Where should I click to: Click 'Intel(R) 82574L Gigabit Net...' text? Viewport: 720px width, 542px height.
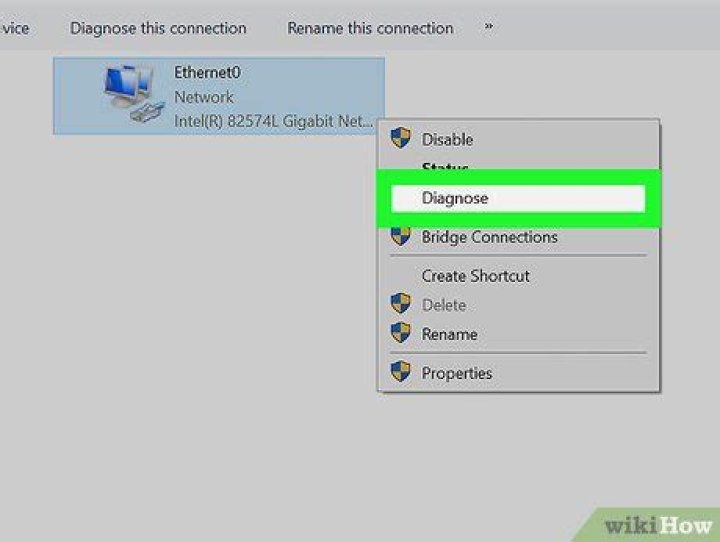pyautogui.click(x=273, y=121)
